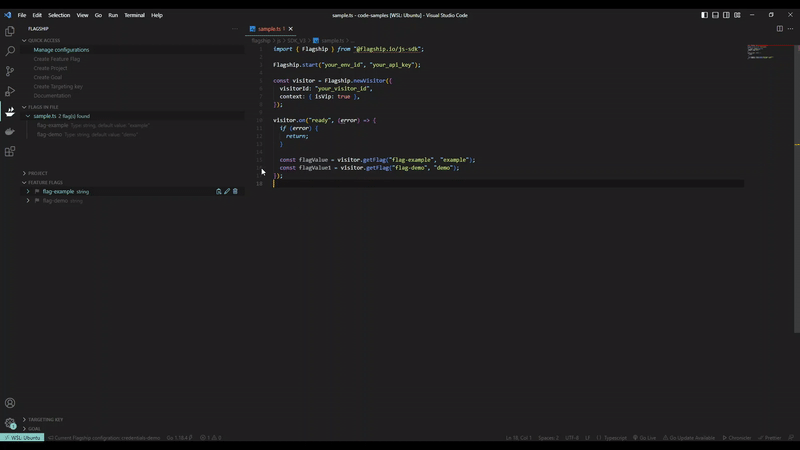Image resolution: width=800 pixels, height=450 pixels.
Task: Open the Help menu
Action: [157, 15]
